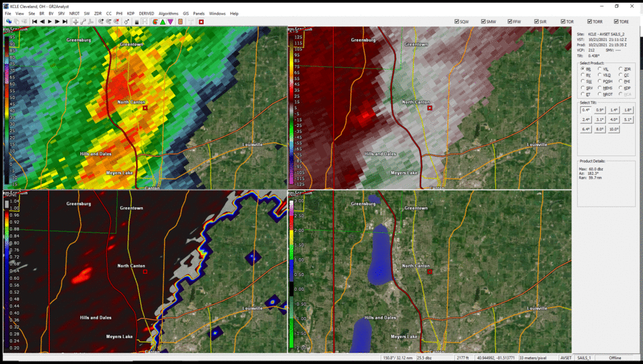Click the zoom in magnifier icon

[100, 22]
